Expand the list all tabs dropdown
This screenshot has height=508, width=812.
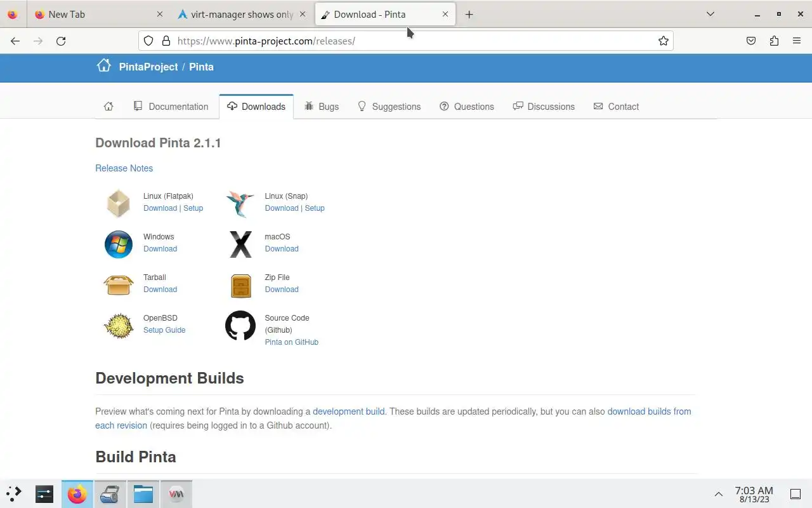coord(710,14)
